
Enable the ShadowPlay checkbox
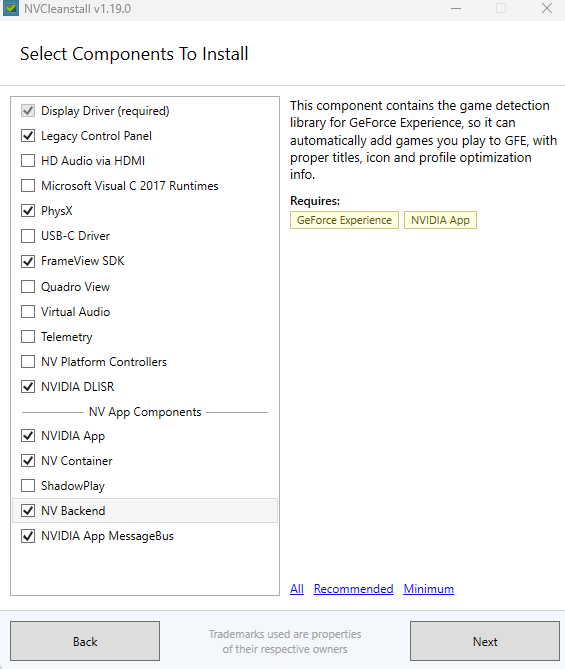pos(28,486)
